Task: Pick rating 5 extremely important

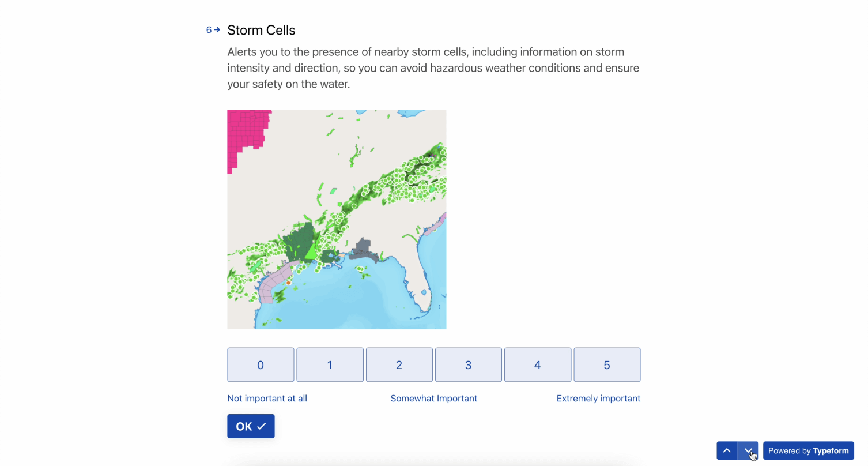Action: pyautogui.click(x=607, y=364)
